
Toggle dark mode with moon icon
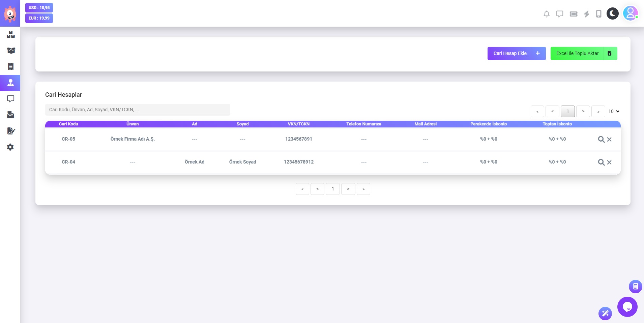click(x=613, y=13)
